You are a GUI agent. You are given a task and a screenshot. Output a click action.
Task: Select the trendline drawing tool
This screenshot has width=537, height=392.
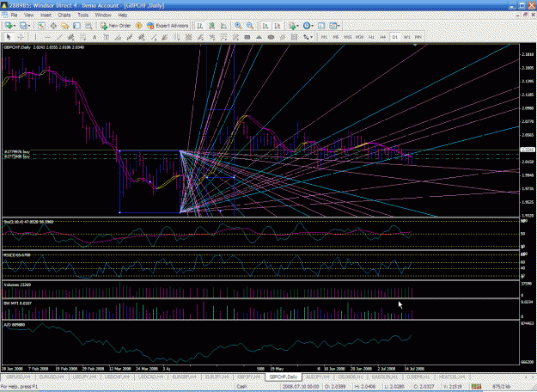tap(59, 37)
